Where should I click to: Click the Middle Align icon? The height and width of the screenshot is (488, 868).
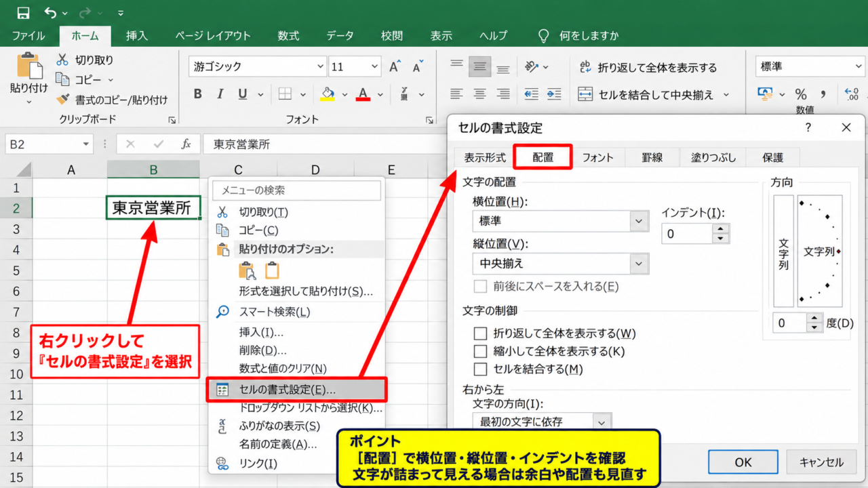480,66
